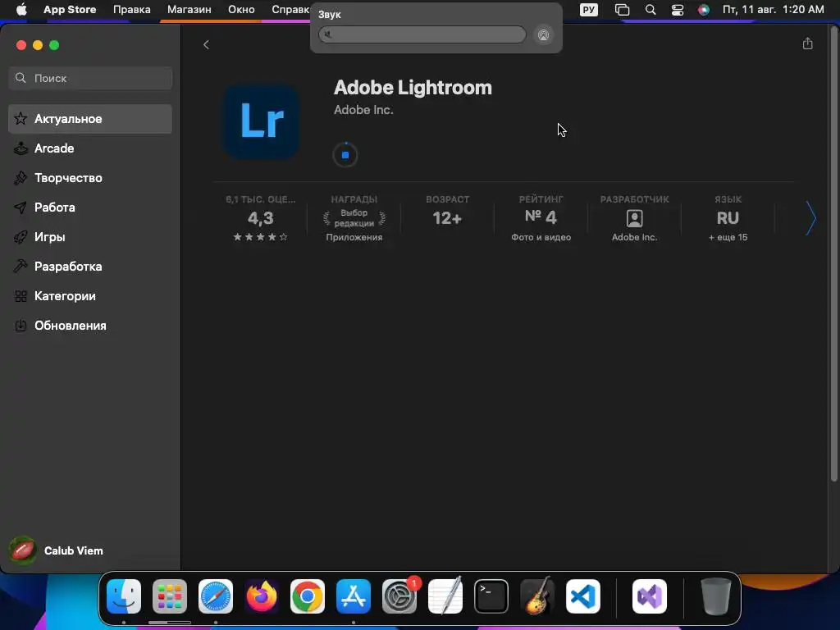Viewport: 840px width, 630px height.
Task: Select Актуальное in the sidebar
Action: (x=90, y=119)
